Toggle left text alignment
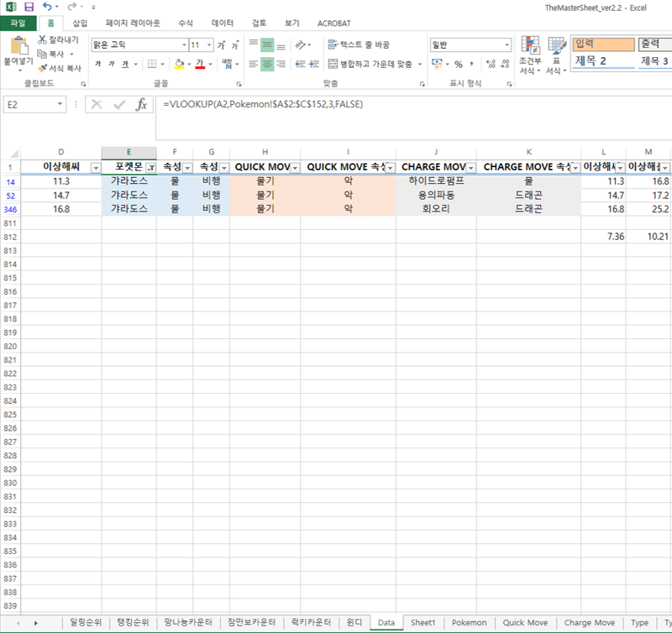Viewport: 672px width, 633px height. click(254, 64)
